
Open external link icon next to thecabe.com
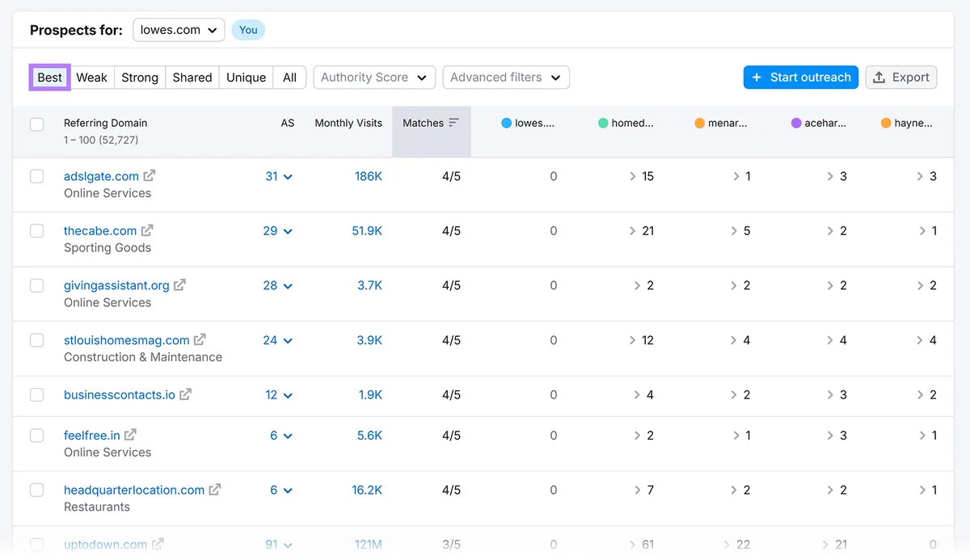[x=147, y=230]
